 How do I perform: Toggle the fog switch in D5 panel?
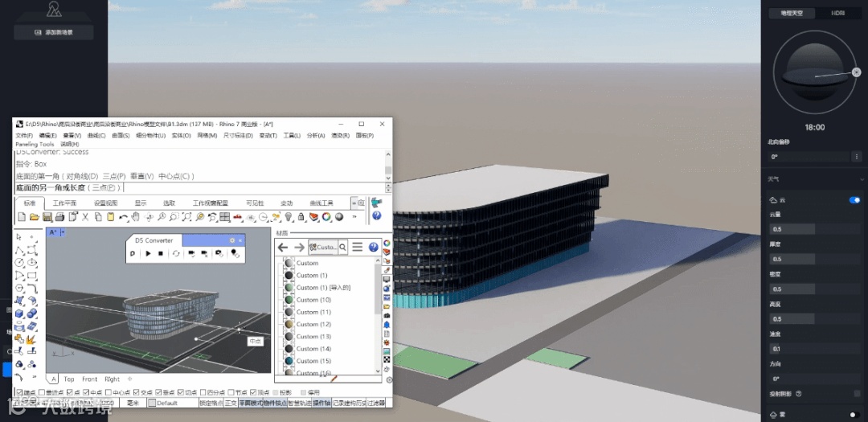[854, 414]
